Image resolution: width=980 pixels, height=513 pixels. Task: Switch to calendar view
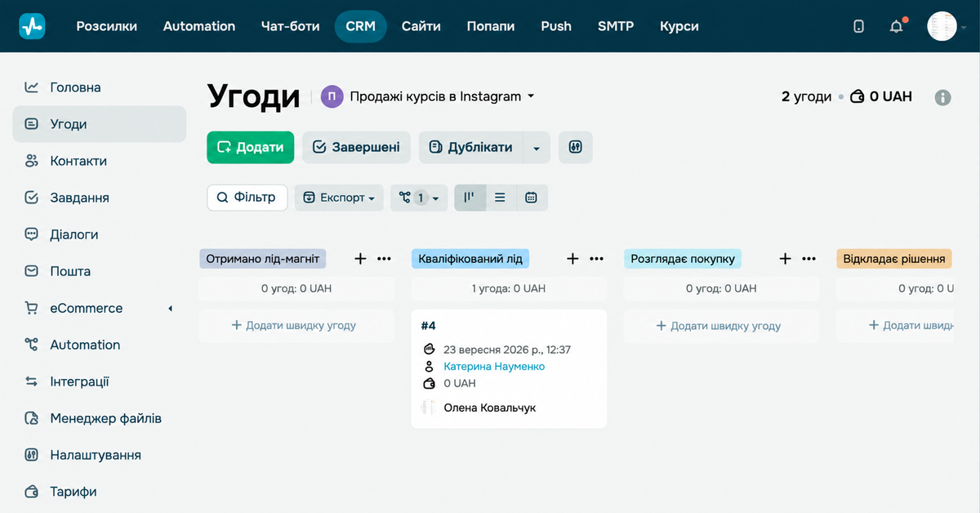532,198
